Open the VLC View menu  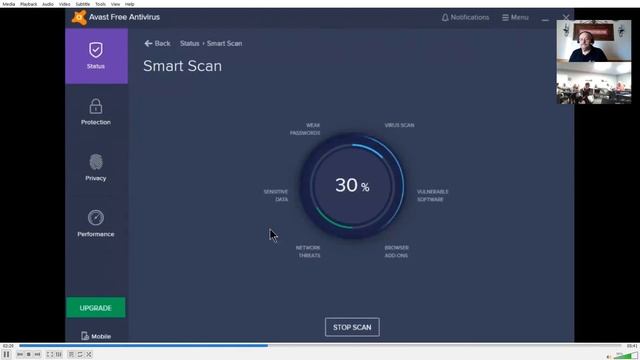click(x=116, y=4)
